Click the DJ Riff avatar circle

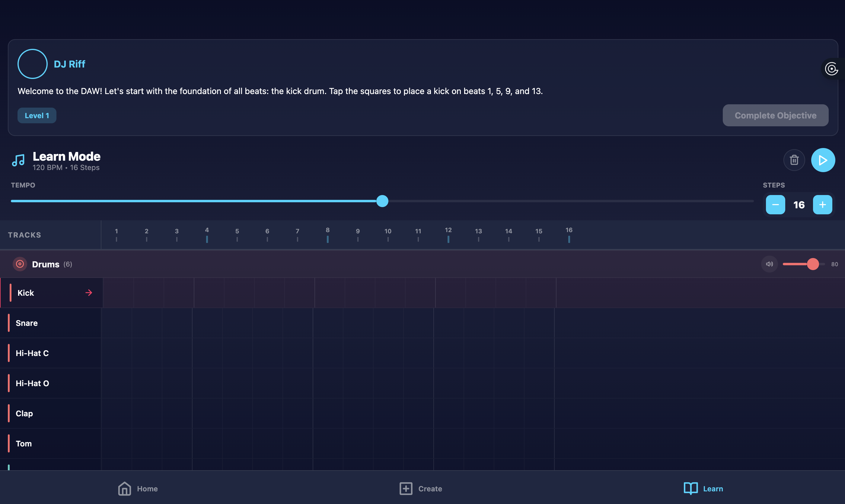tap(32, 64)
